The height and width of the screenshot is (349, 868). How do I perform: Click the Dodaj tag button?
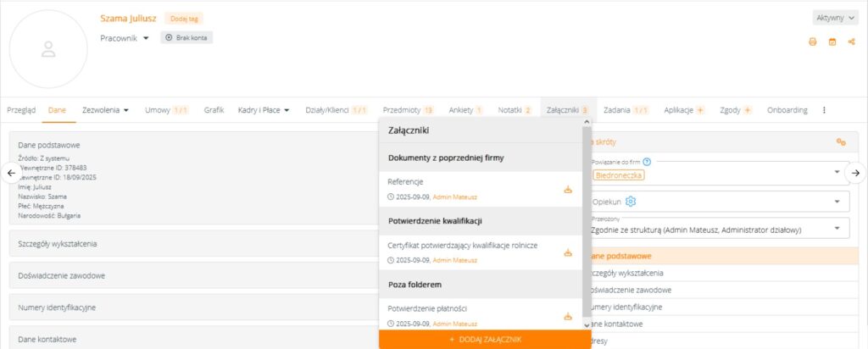coord(184,18)
